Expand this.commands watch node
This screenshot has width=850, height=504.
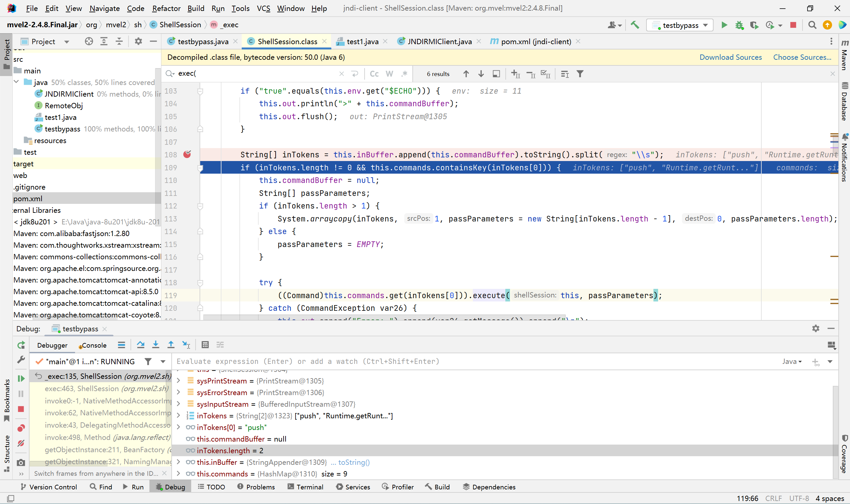(x=179, y=474)
